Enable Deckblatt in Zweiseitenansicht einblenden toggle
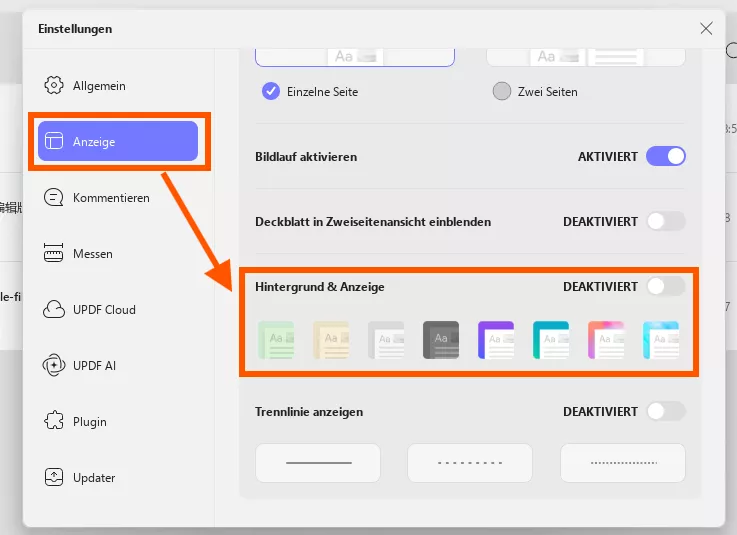This screenshot has height=535, width=737. (x=666, y=221)
